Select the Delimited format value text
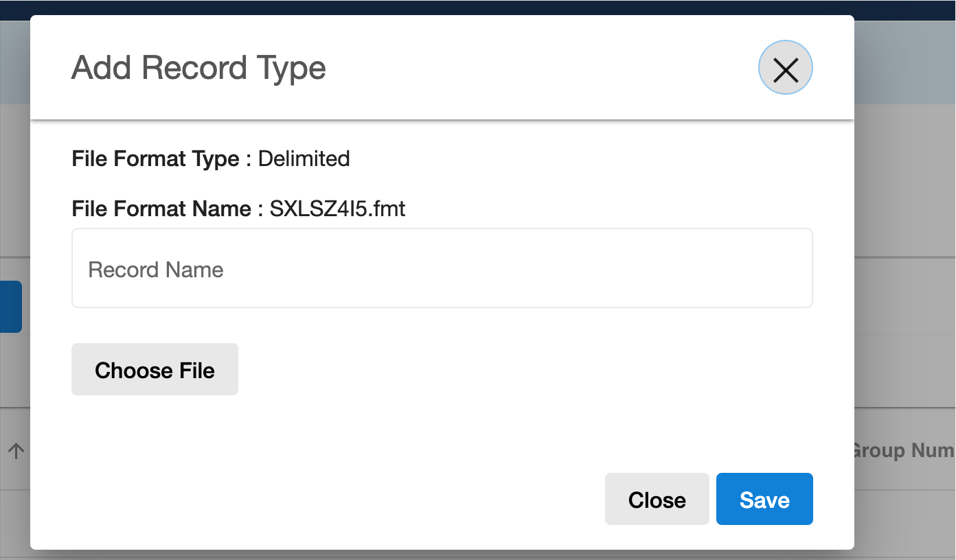956x560 pixels. 304,159
